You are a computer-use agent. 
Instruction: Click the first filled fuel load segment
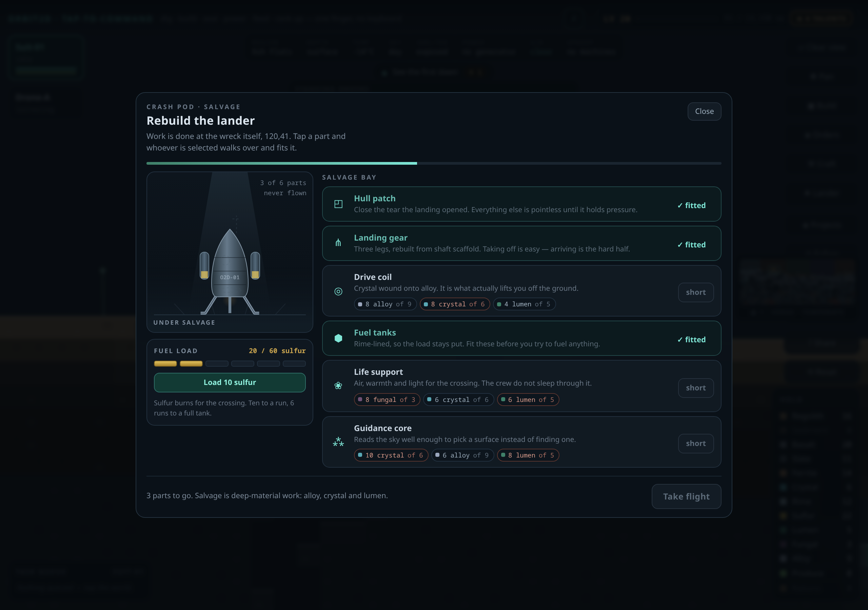pyautogui.click(x=165, y=364)
